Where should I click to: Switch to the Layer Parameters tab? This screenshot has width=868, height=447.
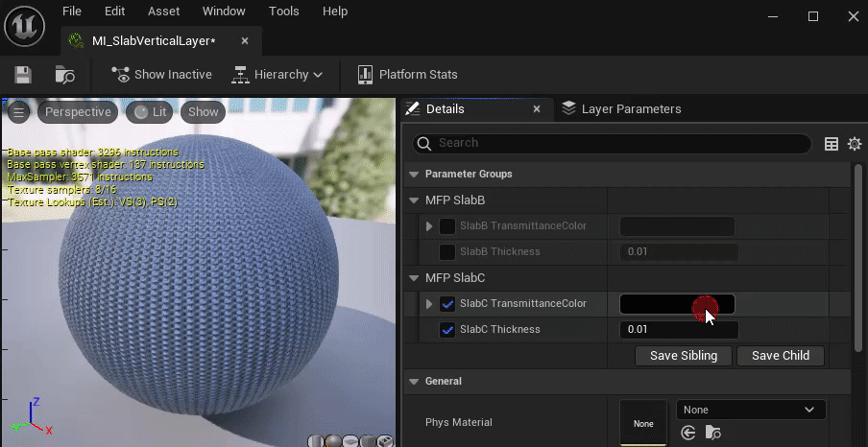tap(621, 109)
